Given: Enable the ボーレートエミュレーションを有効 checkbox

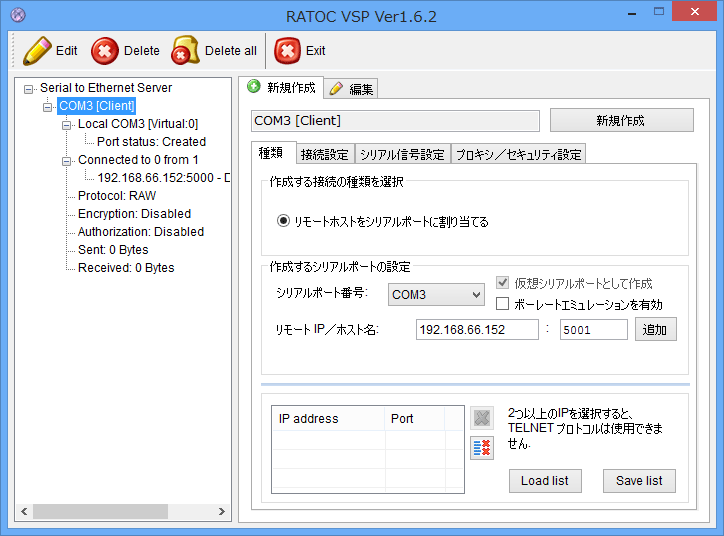Looking at the screenshot, I should [502, 304].
